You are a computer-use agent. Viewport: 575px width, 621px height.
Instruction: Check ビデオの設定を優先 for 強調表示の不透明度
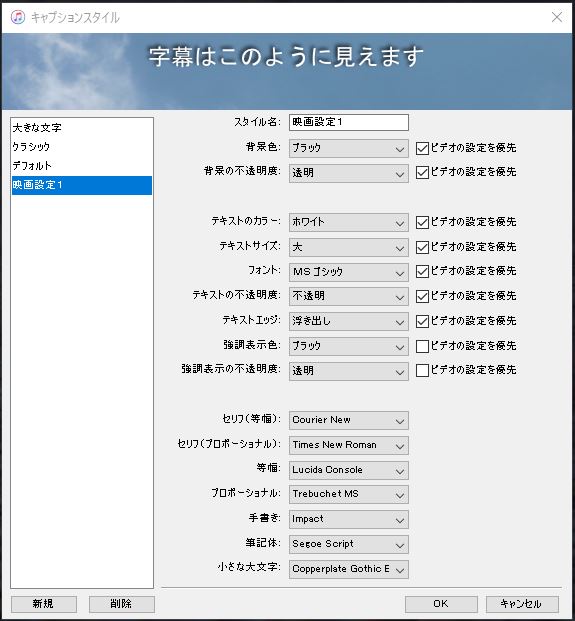pyautogui.click(x=422, y=371)
